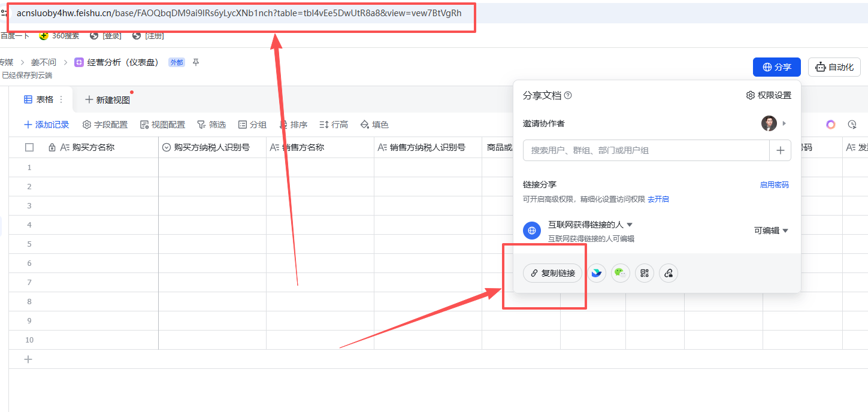
Task: Open 字段配置 field settings
Action: pyautogui.click(x=105, y=125)
